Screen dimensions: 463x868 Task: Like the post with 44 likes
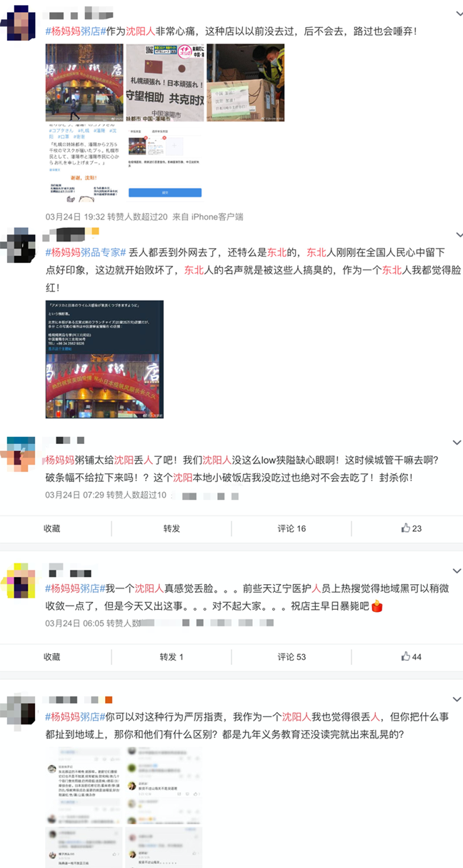tap(406, 656)
